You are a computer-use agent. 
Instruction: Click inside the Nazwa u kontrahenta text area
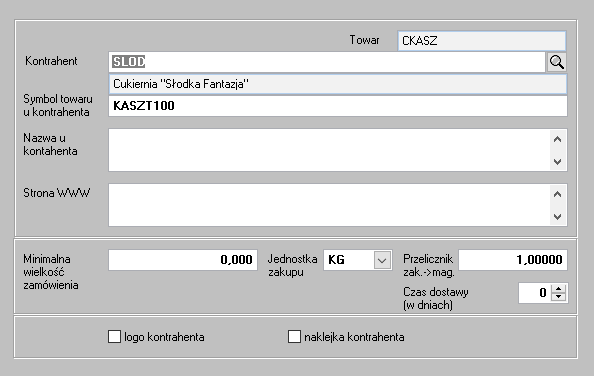329,150
